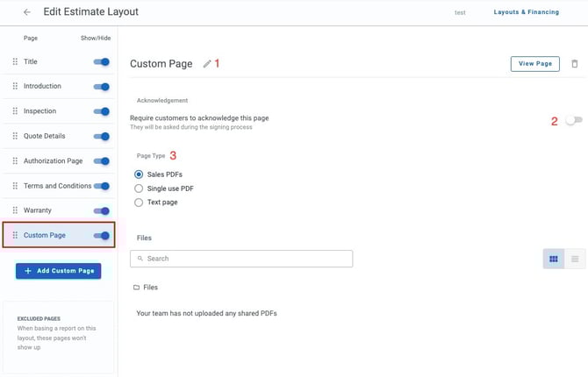Click drag handle for Title page
This screenshot has height=377, width=588.
coord(15,61)
